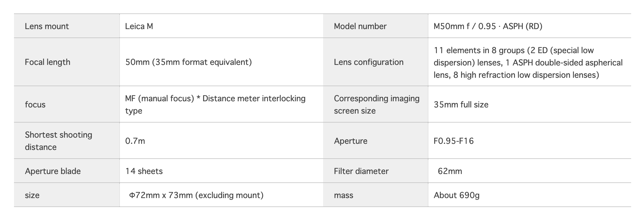
Task: Click the 'Lens mount' label cell
Action: click(x=67, y=26)
